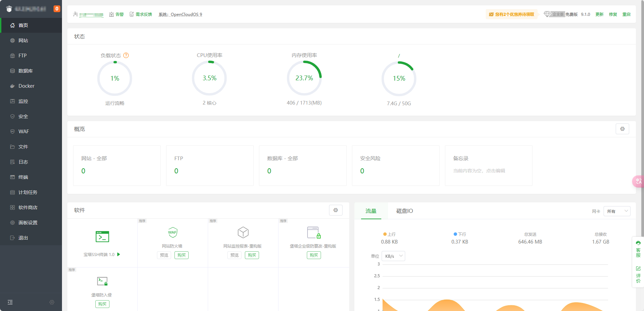Click the WAF shield icon in sidebar
The height and width of the screenshot is (311, 644).
click(12, 132)
